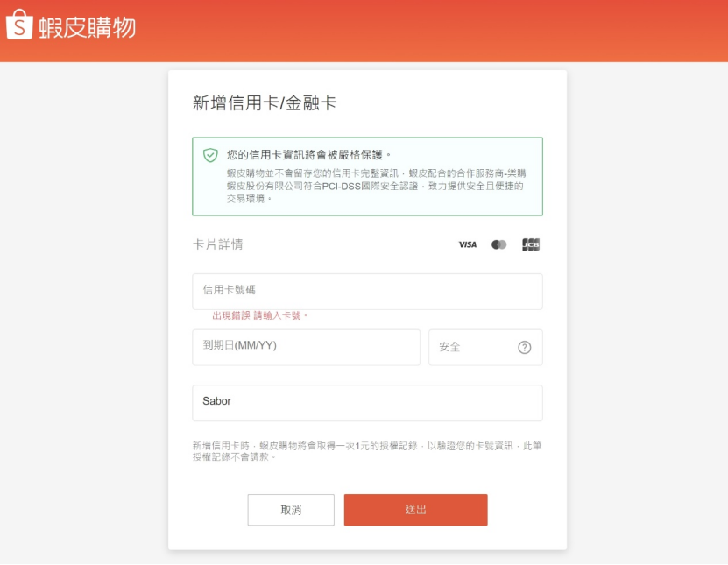Click the cardholder name field containing Sabor
The height and width of the screenshot is (565, 728).
click(367, 403)
